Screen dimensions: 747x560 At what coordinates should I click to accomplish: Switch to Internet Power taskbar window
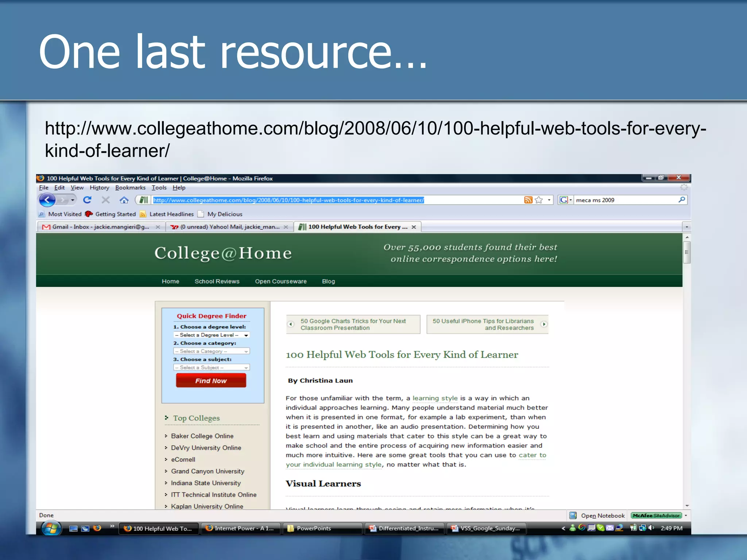click(x=241, y=528)
